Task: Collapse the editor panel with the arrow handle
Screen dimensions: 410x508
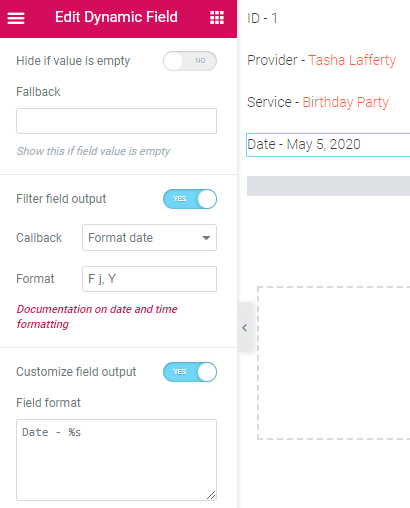Action: coord(244,328)
